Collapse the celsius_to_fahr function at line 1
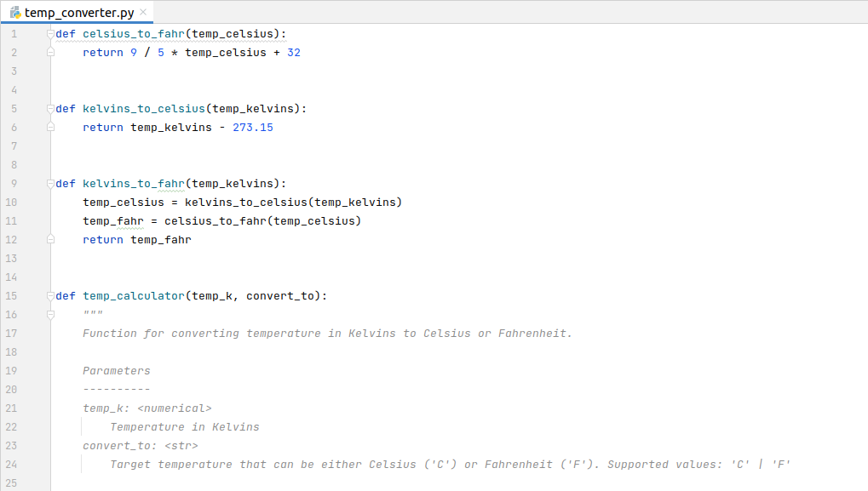The image size is (868, 491). pyautogui.click(x=50, y=34)
